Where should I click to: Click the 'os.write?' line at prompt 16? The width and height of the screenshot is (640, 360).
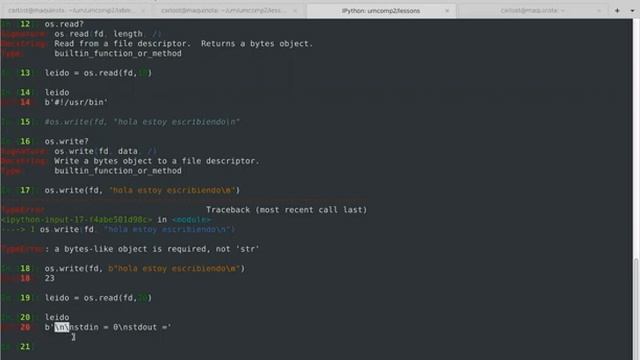point(67,141)
